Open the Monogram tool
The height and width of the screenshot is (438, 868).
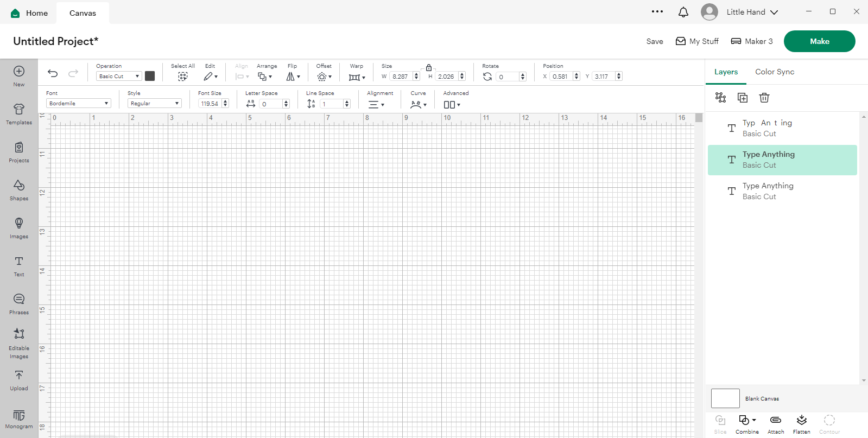pos(19,419)
